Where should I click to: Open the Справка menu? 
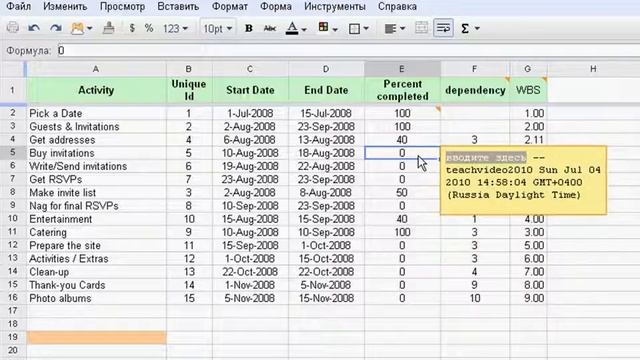[x=397, y=7]
